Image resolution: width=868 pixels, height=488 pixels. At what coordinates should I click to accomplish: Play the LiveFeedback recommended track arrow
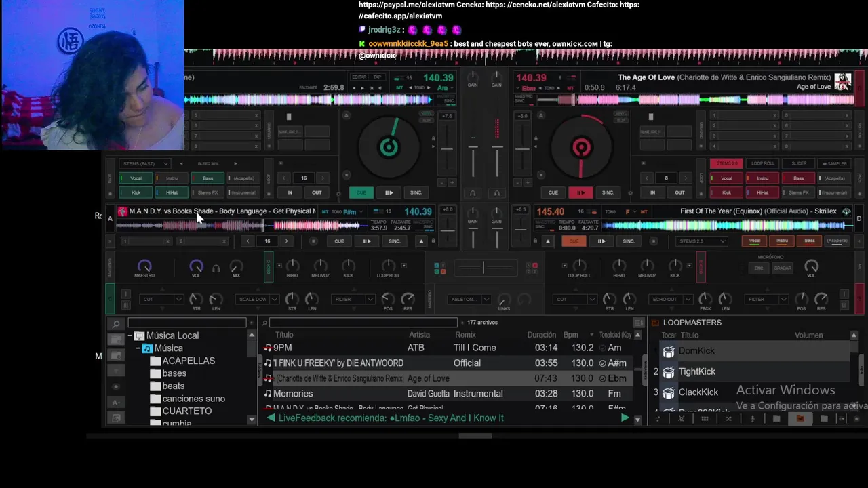(625, 418)
